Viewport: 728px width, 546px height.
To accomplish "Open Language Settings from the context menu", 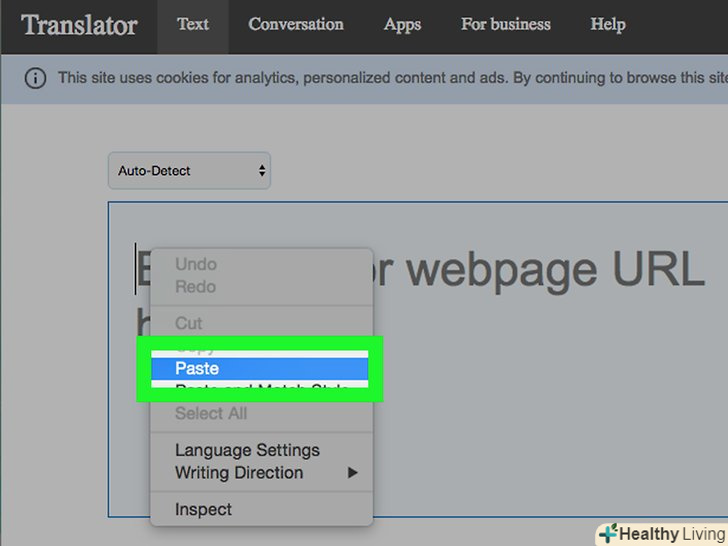I will point(247,450).
